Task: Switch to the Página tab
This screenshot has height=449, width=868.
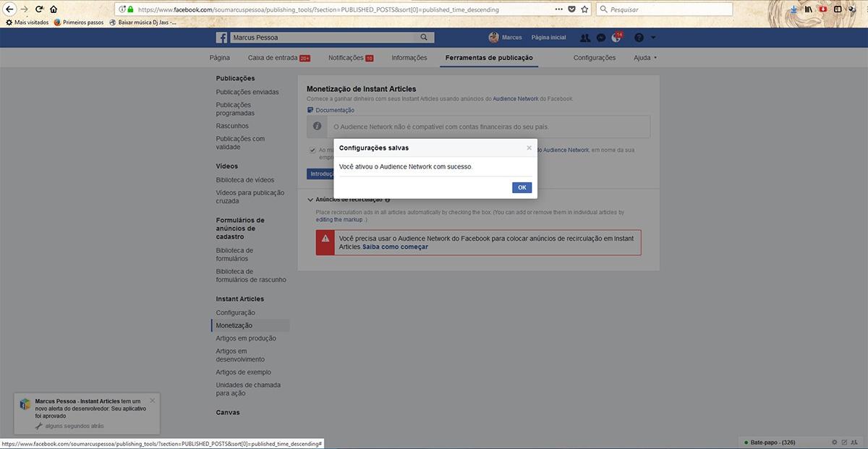Action: click(x=220, y=58)
